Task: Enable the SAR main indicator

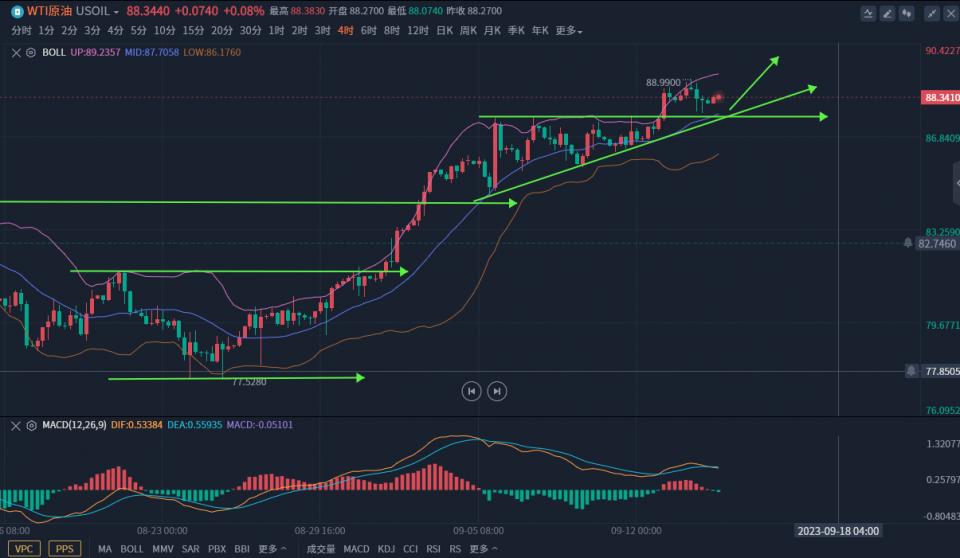Action: click(x=190, y=549)
